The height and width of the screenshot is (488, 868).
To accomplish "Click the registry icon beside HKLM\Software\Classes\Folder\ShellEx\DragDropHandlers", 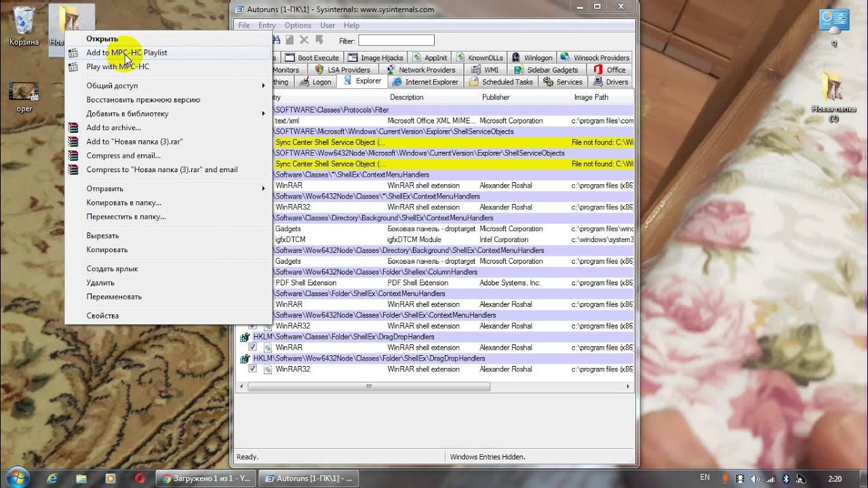I will pos(245,337).
